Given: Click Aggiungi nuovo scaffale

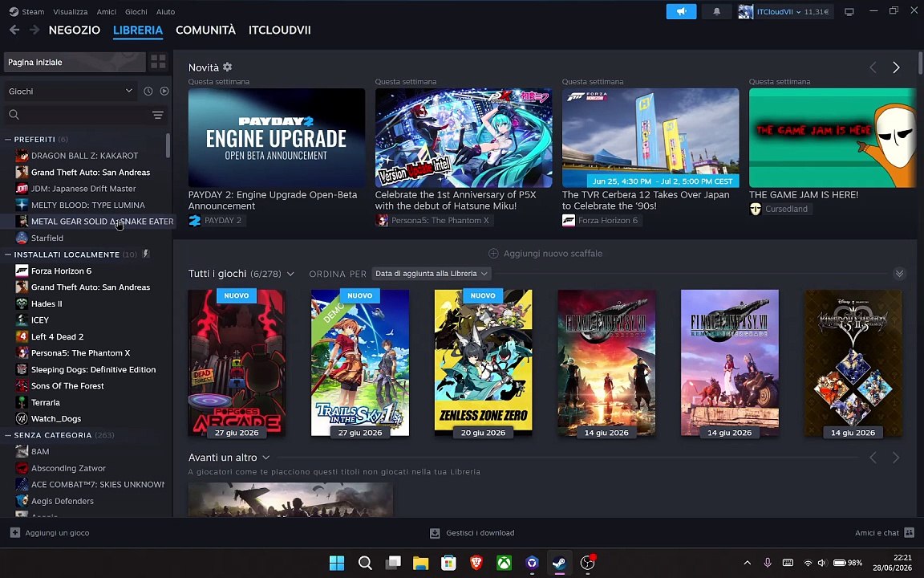Looking at the screenshot, I should tap(545, 253).
